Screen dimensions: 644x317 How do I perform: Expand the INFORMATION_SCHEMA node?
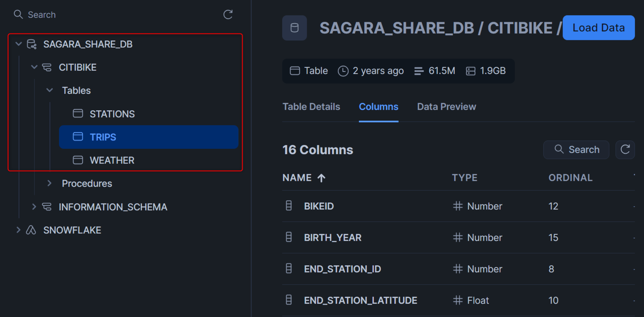(34, 206)
